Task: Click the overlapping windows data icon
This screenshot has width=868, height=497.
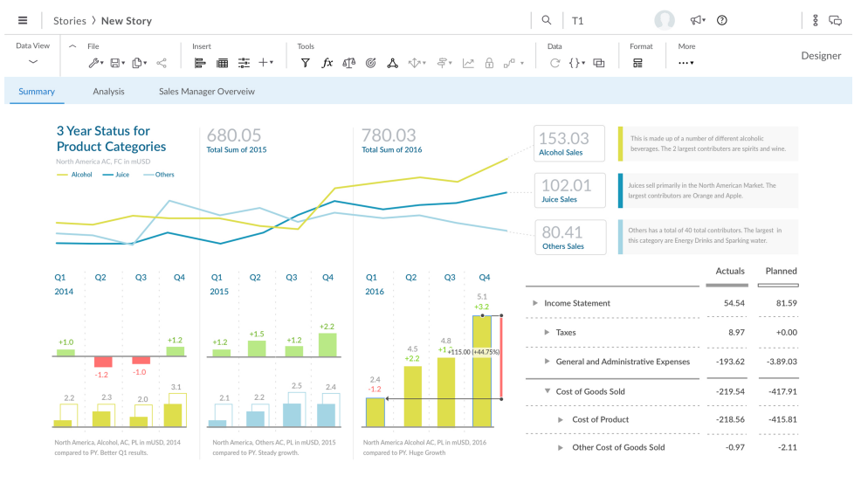Action: coord(599,63)
